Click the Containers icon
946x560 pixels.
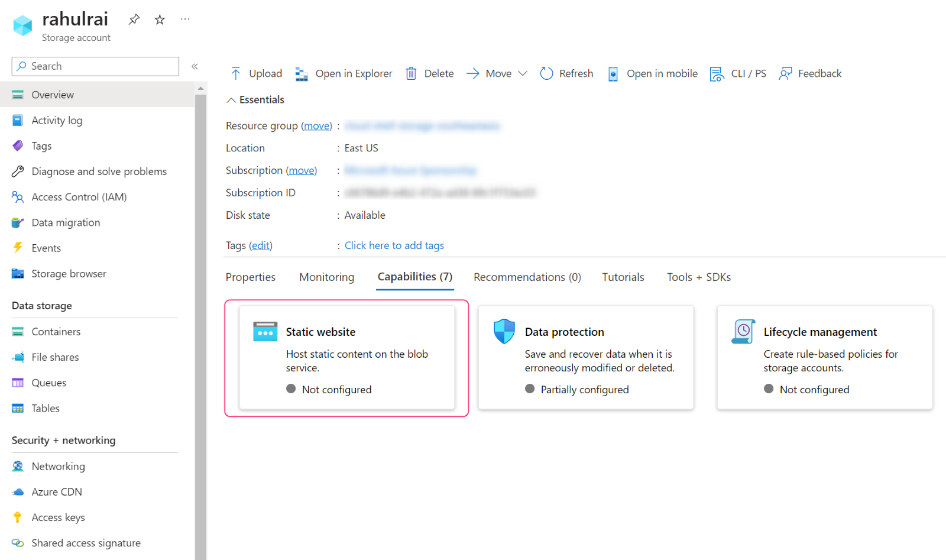[x=18, y=332]
